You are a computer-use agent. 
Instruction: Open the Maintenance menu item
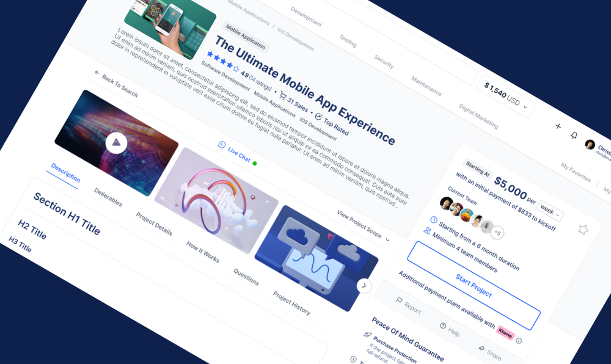click(426, 86)
